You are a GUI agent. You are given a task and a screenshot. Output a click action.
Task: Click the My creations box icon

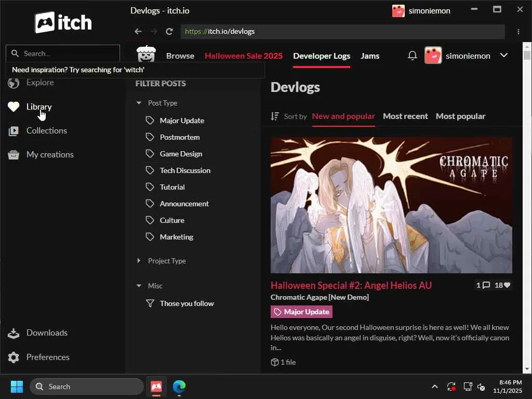pos(14,155)
